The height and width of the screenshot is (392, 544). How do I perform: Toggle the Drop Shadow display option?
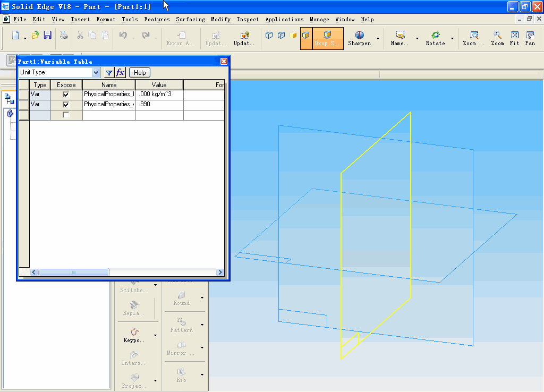328,38
